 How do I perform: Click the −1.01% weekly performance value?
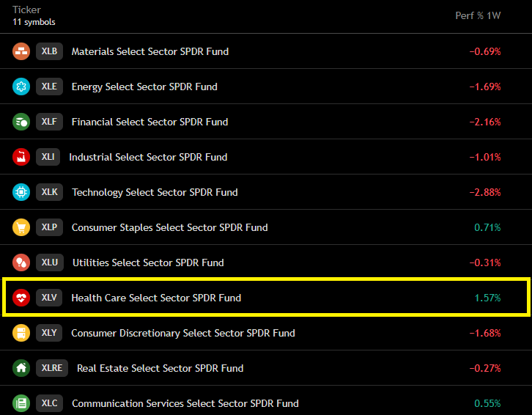pyautogui.click(x=485, y=157)
